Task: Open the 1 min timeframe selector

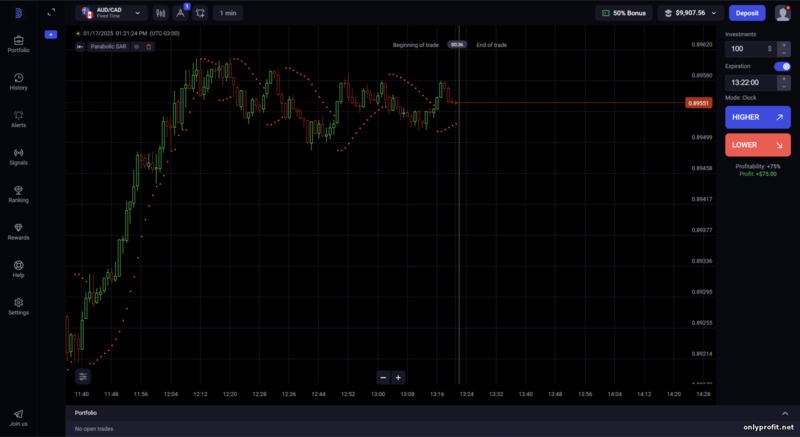Action: click(x=227, y=13)
